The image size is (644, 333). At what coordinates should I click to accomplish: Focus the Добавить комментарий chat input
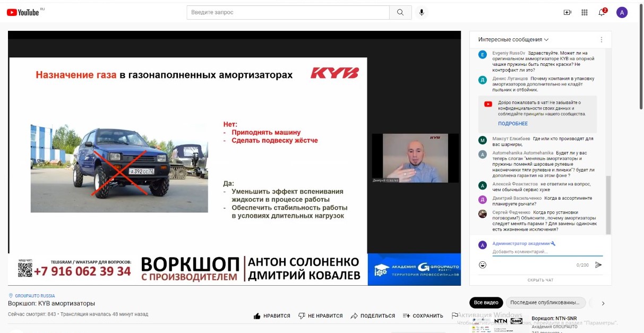[x=547, y=252]
